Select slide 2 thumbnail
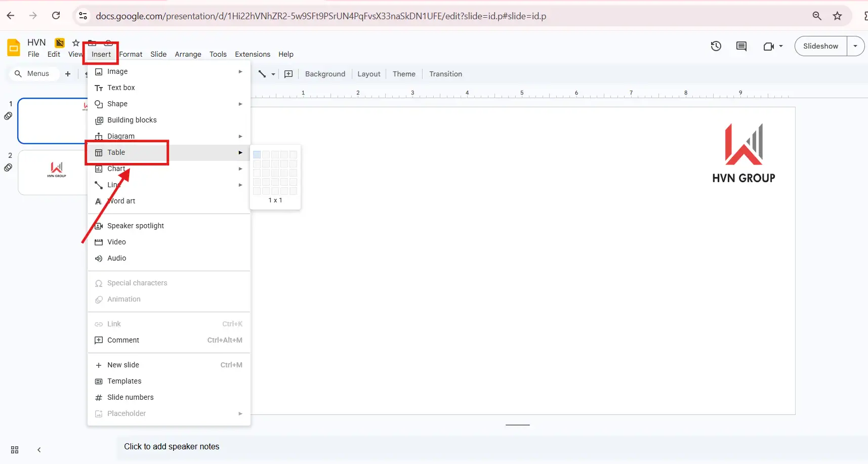 point(53,172)
